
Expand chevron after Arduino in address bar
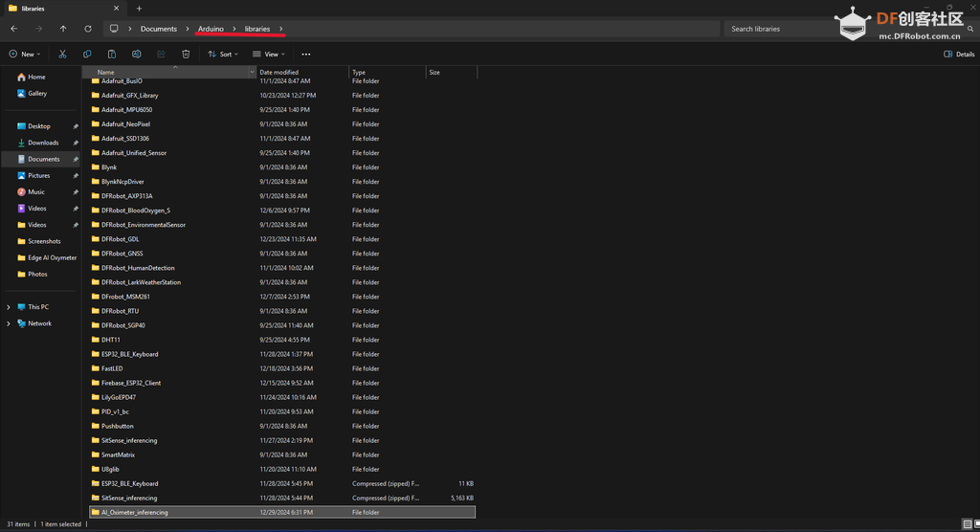click(234, 29)
